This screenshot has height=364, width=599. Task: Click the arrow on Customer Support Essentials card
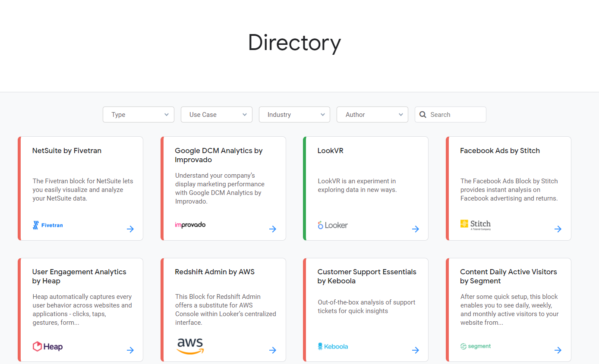[x=416, y=350]
